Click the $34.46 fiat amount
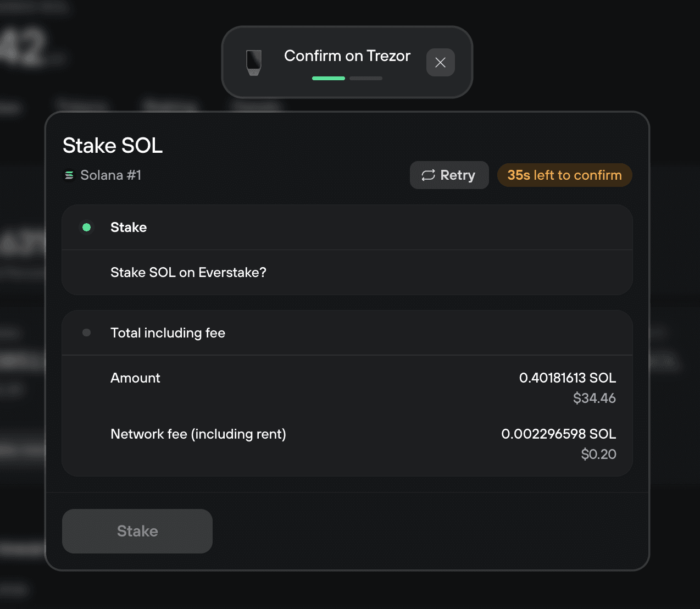The image size is (700, 609). pos(594,398)
